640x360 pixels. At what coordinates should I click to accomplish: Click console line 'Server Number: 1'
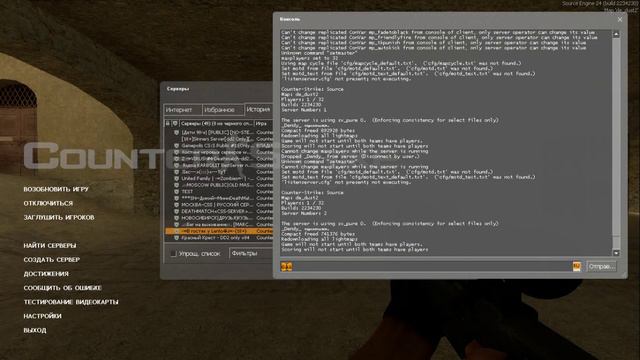tap(304, 110)
